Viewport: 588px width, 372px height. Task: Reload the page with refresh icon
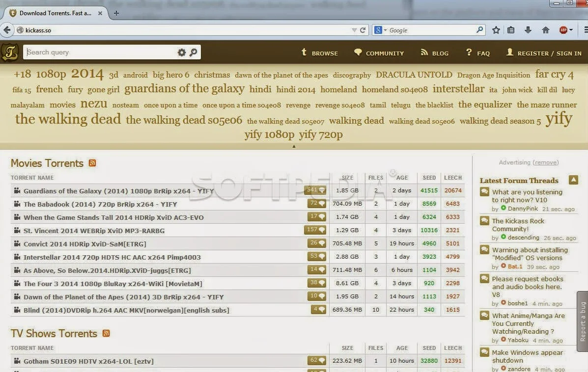click(x=363, y=30)
